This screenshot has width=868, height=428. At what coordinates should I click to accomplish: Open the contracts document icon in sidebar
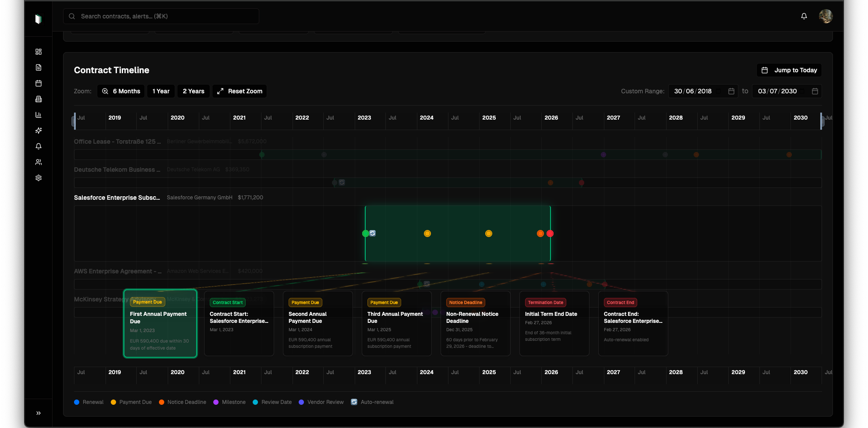(x=39, y=67)
